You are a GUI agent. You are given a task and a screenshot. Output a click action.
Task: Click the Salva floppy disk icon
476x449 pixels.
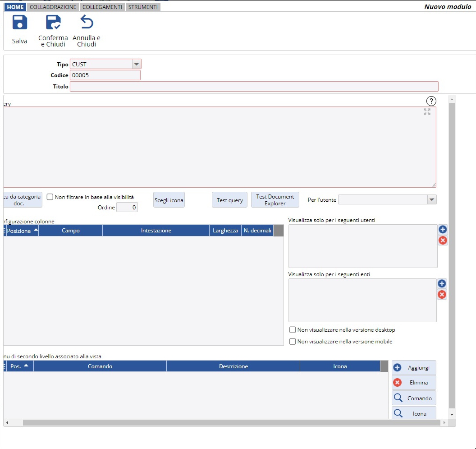(20, 23)
